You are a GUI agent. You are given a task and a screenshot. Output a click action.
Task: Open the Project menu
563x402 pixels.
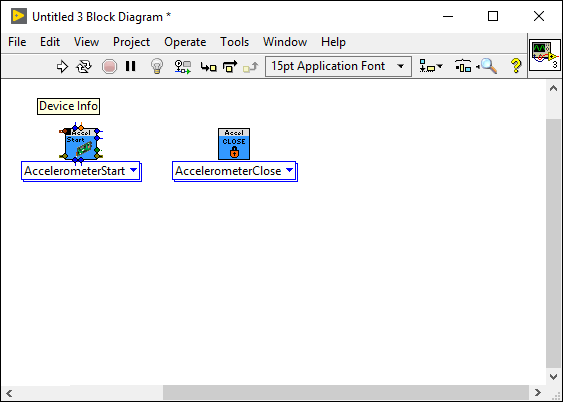tap(131, 42)
